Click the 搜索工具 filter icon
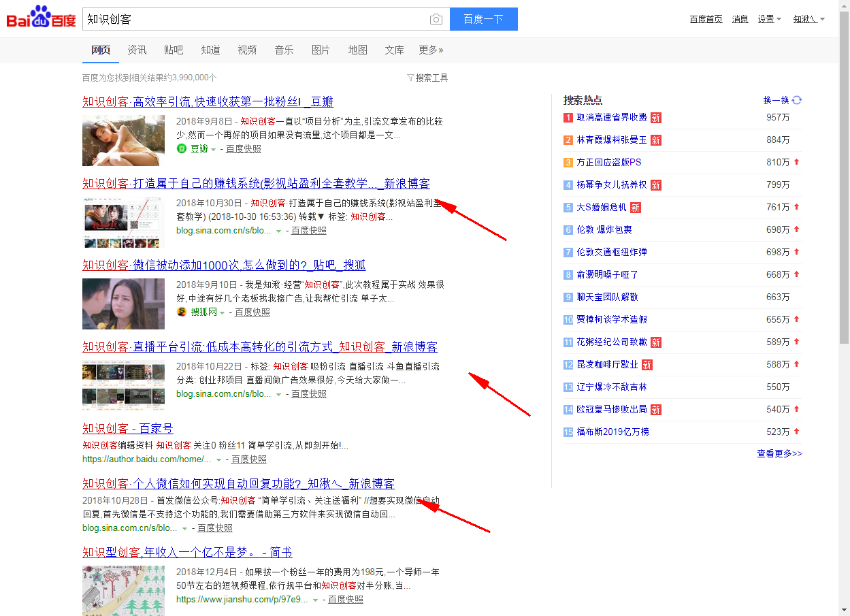The width and height of the screenshot is (850, 616). [410, 78]
